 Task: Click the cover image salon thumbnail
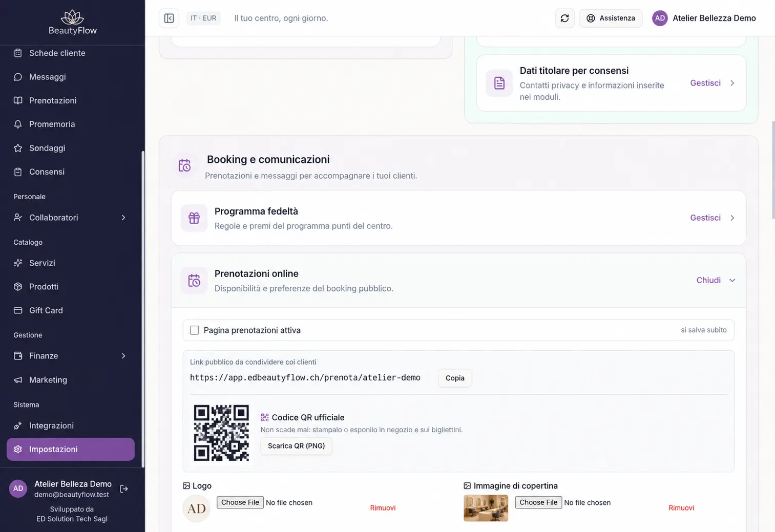click(x=486, y=508)
